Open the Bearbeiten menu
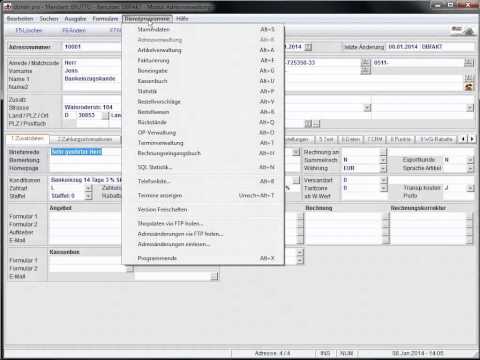The image size is (480, 360). tap(20, 19)
